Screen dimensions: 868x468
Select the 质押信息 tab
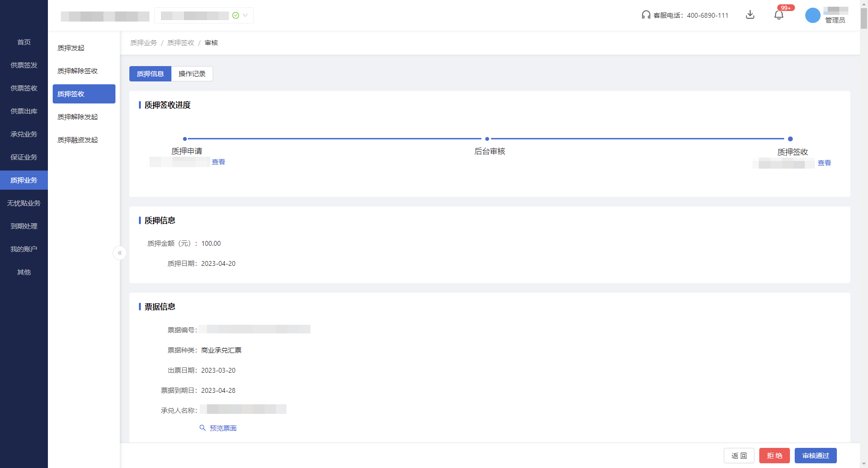150,74
